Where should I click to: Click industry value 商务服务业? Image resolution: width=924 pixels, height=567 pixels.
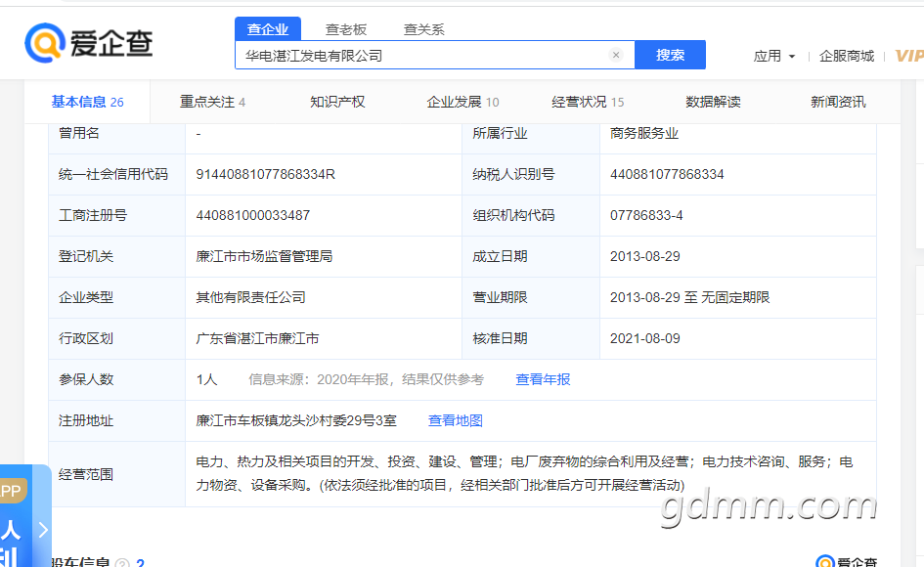pyautogui.click(x=644, y=133)
